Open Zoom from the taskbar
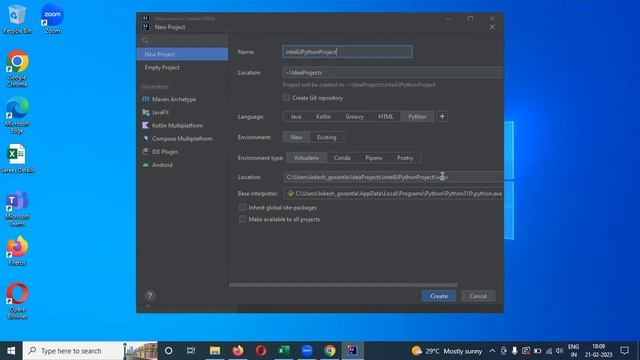Image resolution: width=640 pixels, height=360 pixels. (x=307, y=351)
